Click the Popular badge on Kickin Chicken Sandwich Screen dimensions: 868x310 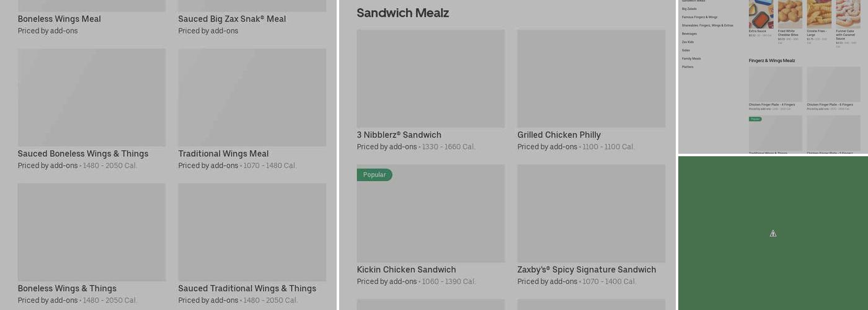click(x=374, y=175)
